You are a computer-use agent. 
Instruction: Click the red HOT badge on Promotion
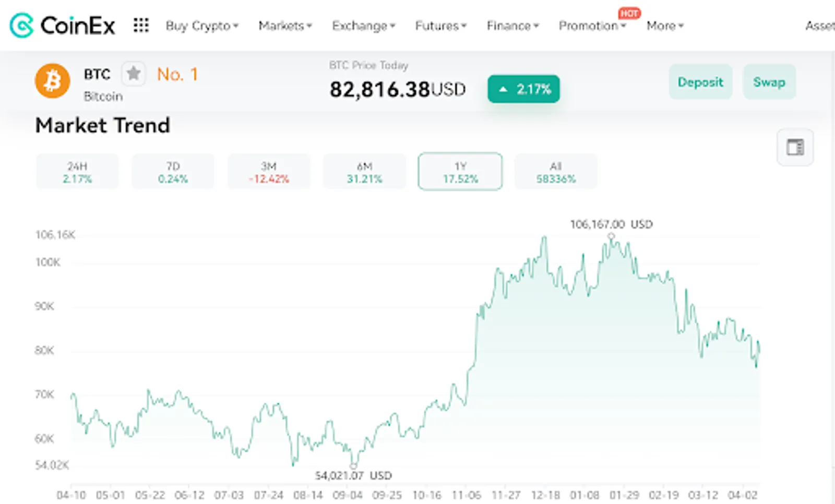(x=629, y=13)
